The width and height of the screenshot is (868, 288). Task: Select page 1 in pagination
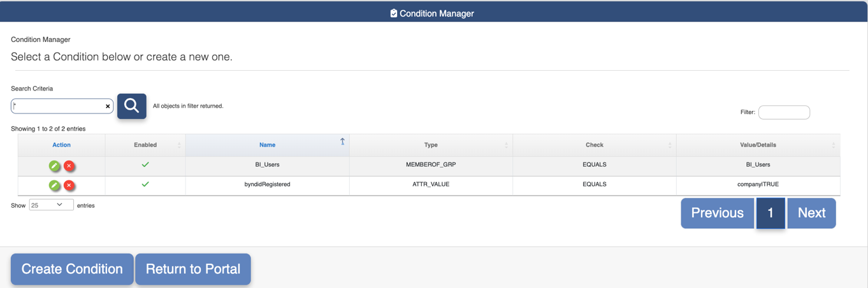(770, 213)
